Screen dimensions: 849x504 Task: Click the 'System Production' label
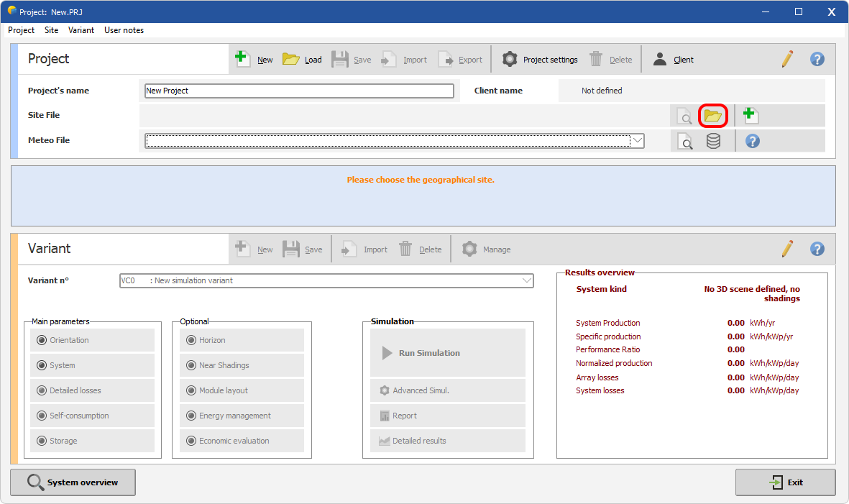pos(607,323)
